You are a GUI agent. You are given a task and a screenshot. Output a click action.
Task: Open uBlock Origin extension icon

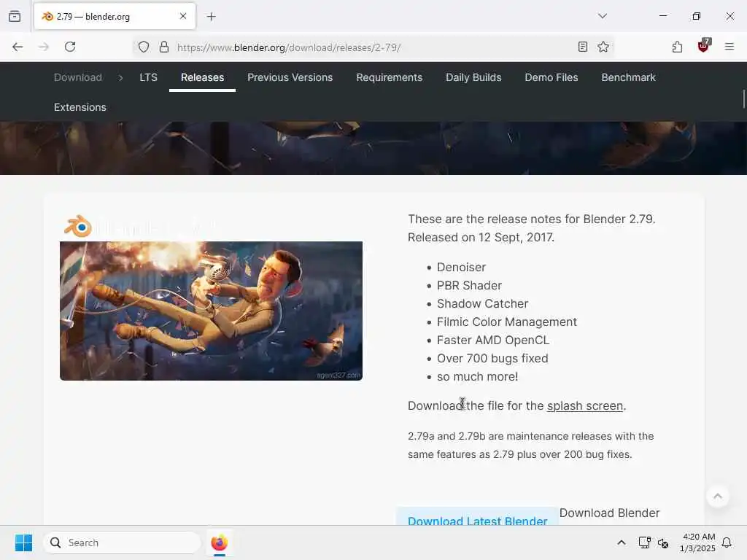(x=704, y=46)
